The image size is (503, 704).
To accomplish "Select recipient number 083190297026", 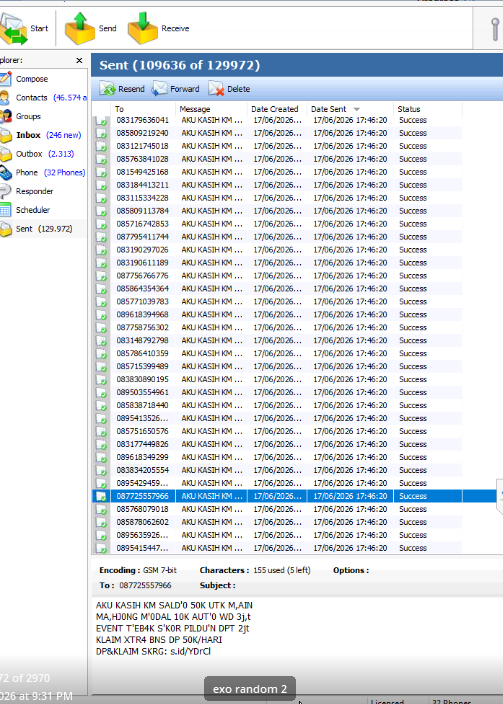I will pyautogui.click(x=143, y=250).
